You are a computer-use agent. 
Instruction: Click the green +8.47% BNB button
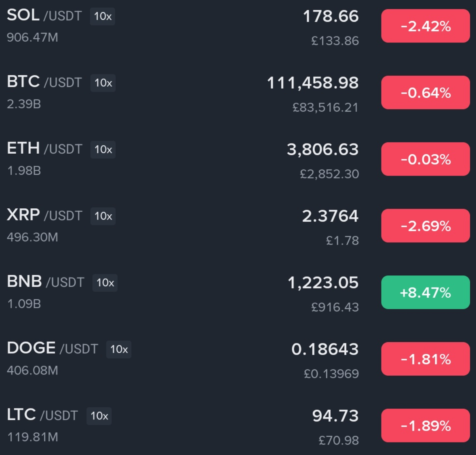[425, 292]
